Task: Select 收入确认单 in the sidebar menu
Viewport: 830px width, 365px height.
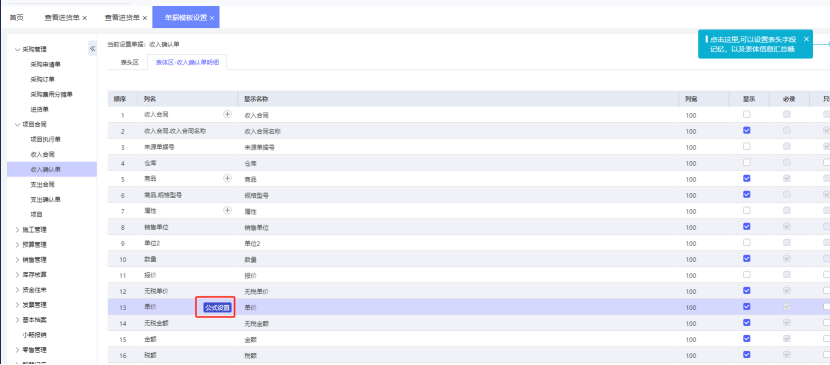Action: click(x=52, y=169)
